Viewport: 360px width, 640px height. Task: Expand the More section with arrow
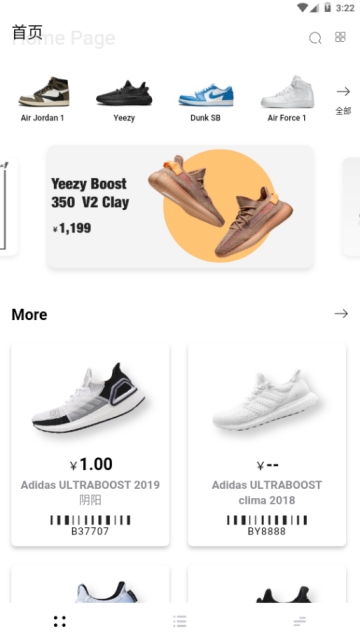pos(341,313)
